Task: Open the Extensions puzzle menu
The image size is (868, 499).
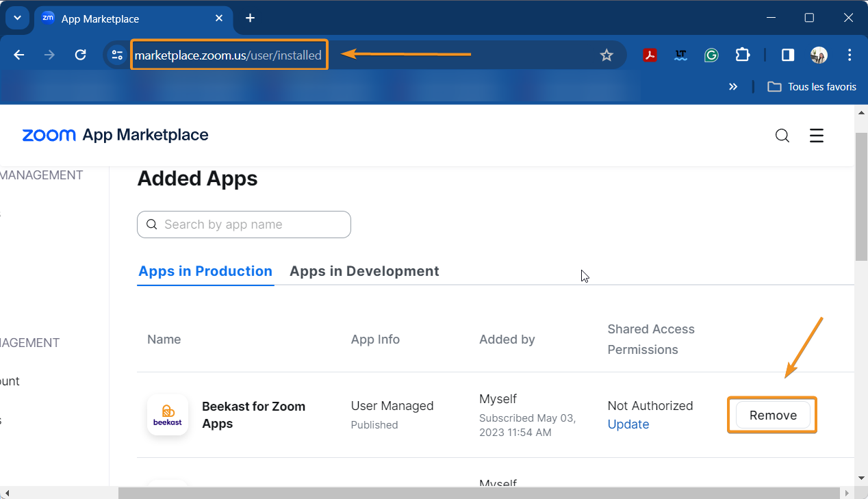Action: [743, 55]
